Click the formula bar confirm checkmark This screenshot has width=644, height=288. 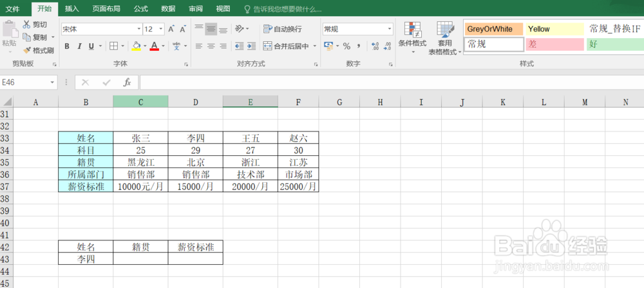click(x=107, y=82)
